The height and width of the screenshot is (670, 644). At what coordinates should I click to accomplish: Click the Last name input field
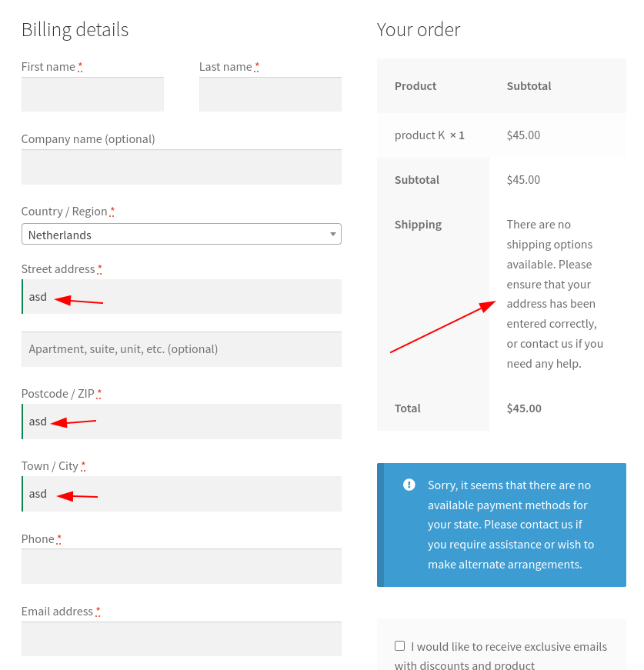click(270, 94)
